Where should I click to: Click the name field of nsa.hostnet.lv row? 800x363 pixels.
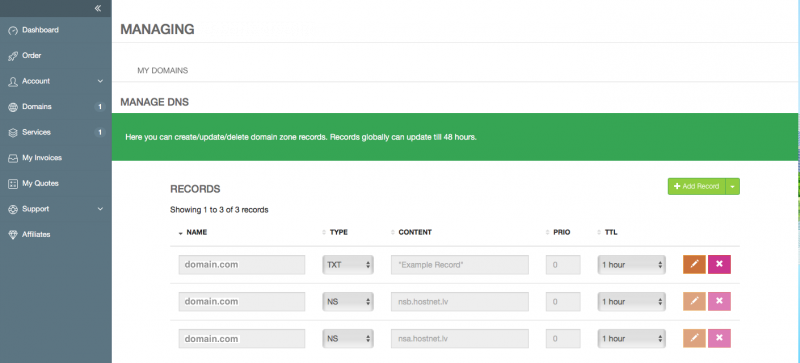point(242,338)
